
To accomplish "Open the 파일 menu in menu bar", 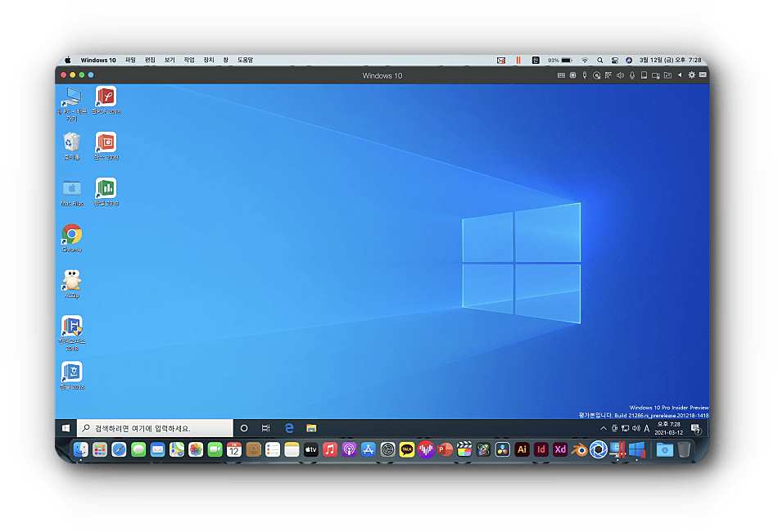I will tap(130, 60).
